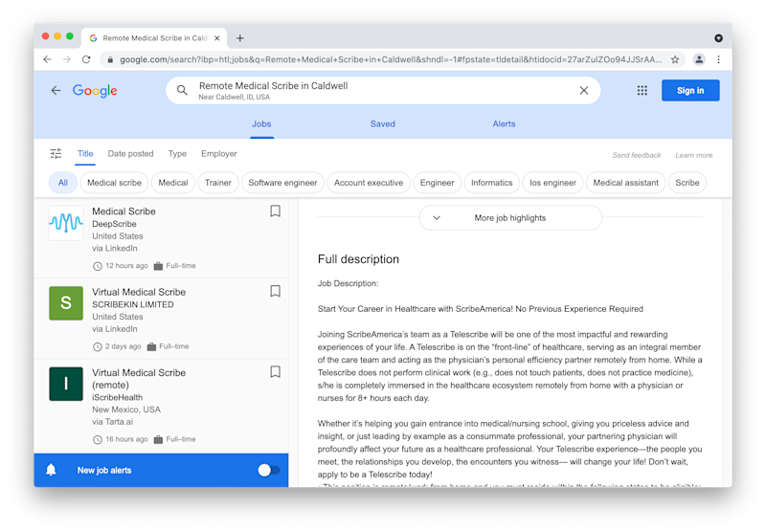Click the New job alerts label
The image size is (766, 532).
pos(104,470)
